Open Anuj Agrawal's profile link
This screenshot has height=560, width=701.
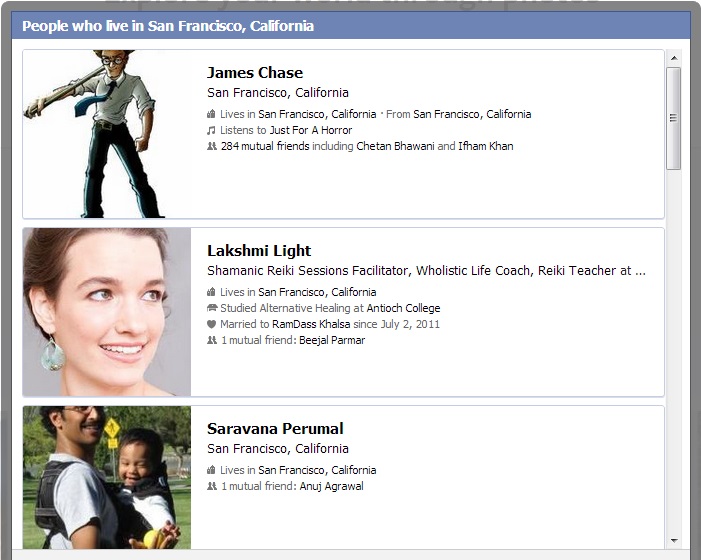click(x=331, y=486)
